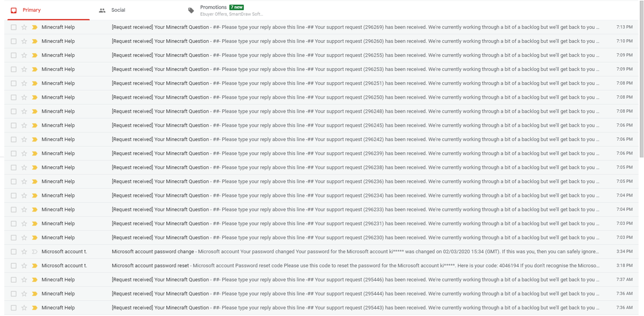Viewport: 644px width, 316px height.
Task: Click the Promotions tab tag icon
Action: pyautogui.click(x=191, y=10)
